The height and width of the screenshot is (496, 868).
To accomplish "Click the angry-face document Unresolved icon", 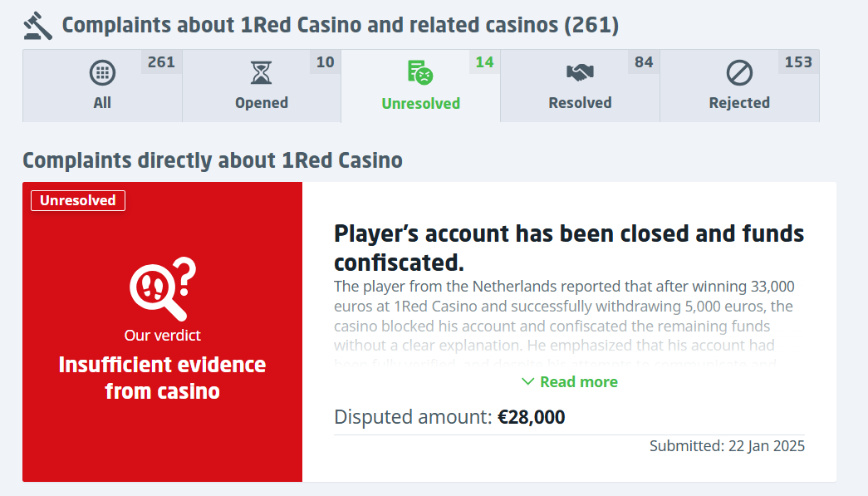I will click(x=420, y=72).
